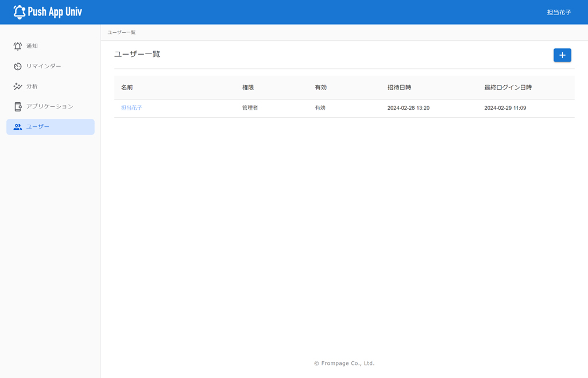
Task: Click the 2024-02-28 13:20 cell
Action: 408,108
